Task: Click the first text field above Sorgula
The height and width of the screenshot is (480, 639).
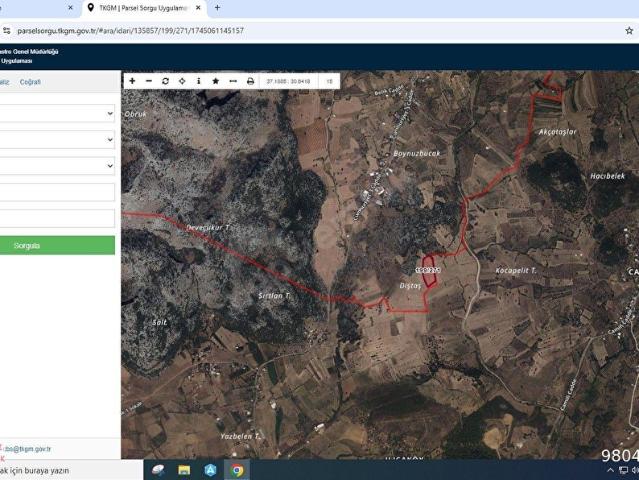Action: point(57,192)
